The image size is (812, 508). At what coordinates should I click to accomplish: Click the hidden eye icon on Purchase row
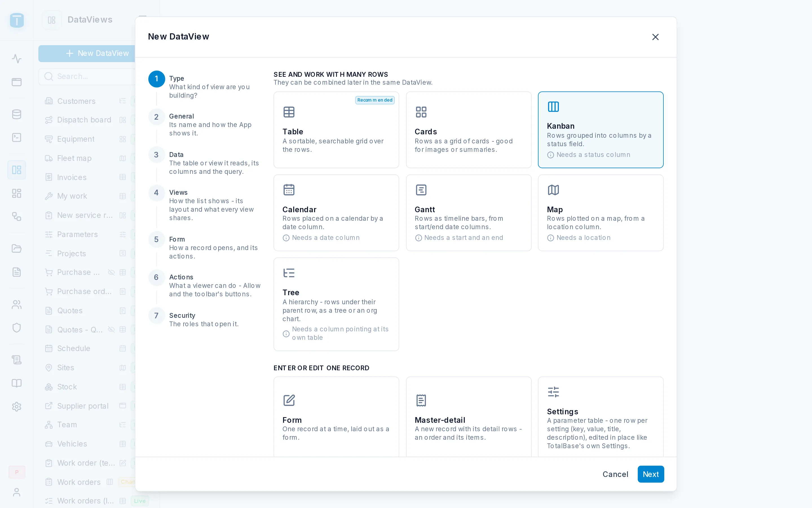click(x=111, y=272)
